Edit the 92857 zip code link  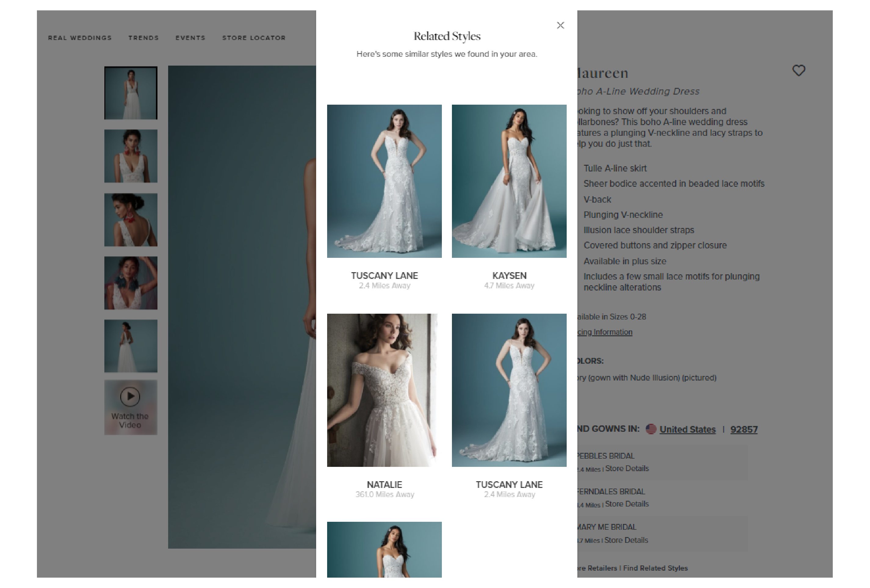point(743,429)
